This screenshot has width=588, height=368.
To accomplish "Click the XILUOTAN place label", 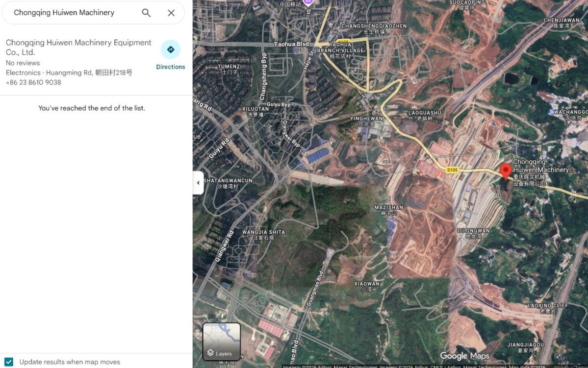I will click(256, 112).
